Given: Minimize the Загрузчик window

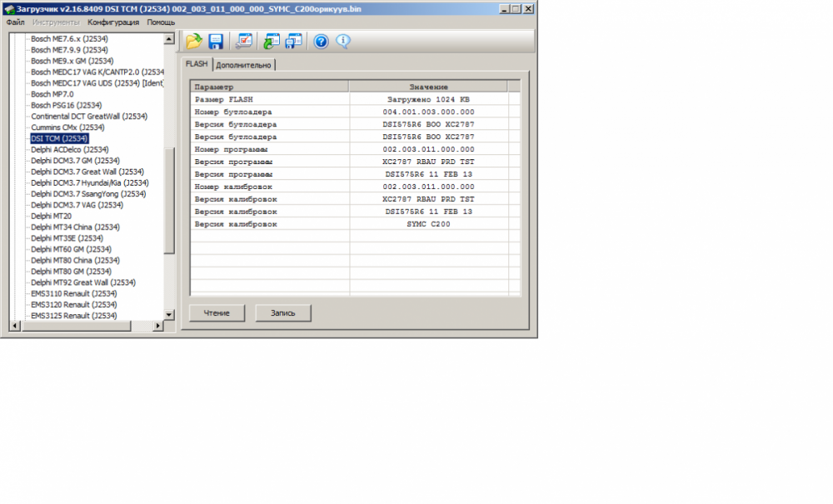Looking at the screenshot, I should pos(504,9).
